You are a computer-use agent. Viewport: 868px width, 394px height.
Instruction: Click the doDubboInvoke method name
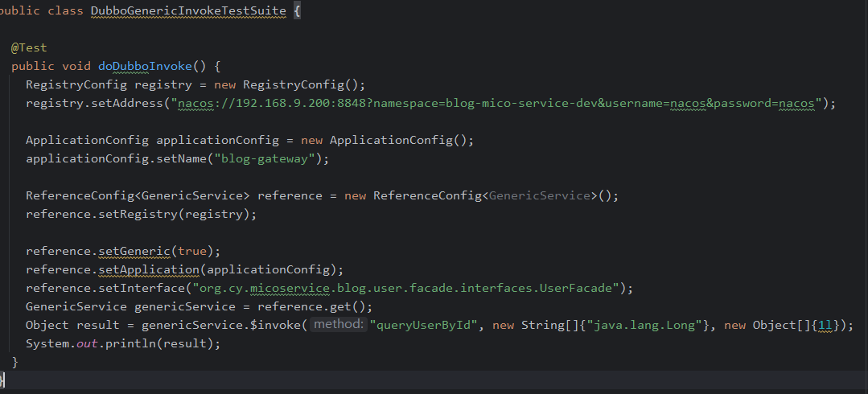pyautogui.click(x=145, y=66)
